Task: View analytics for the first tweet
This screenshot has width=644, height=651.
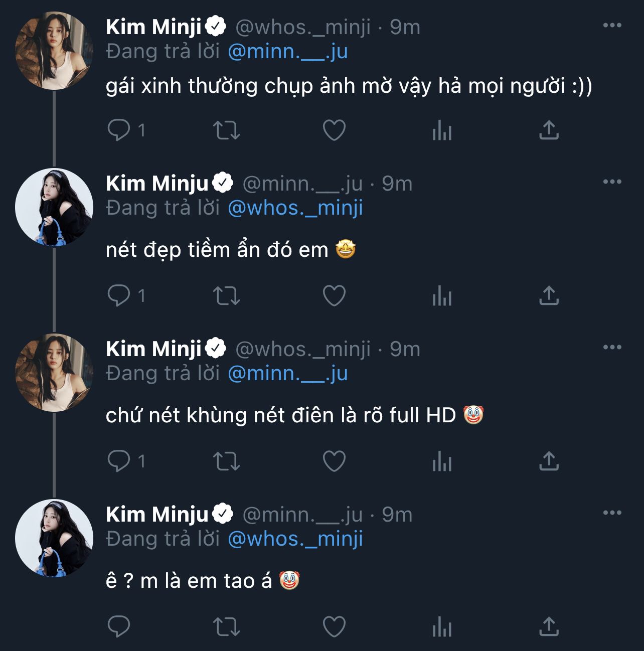Action: point(442,130)
